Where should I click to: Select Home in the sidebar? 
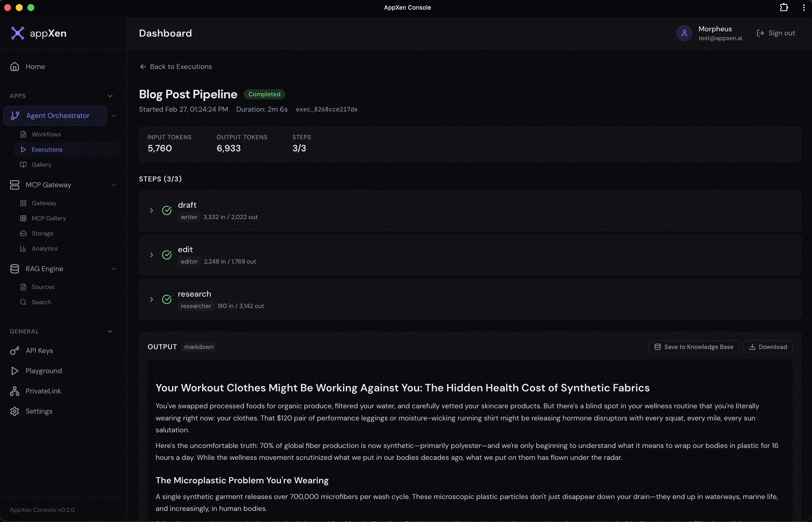coord(35,66)
